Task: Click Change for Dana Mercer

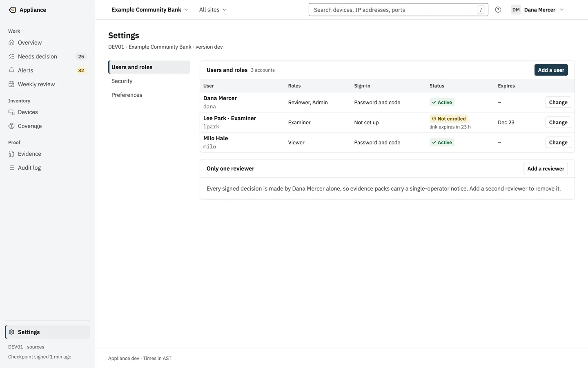Action: coord(558,102)
